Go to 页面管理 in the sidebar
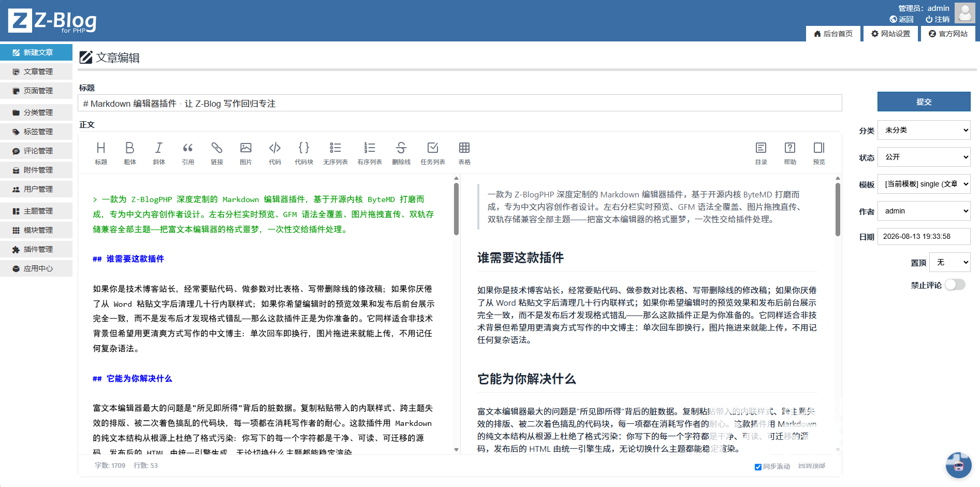Viewport: 980px width, 487px height. (36, 91)
